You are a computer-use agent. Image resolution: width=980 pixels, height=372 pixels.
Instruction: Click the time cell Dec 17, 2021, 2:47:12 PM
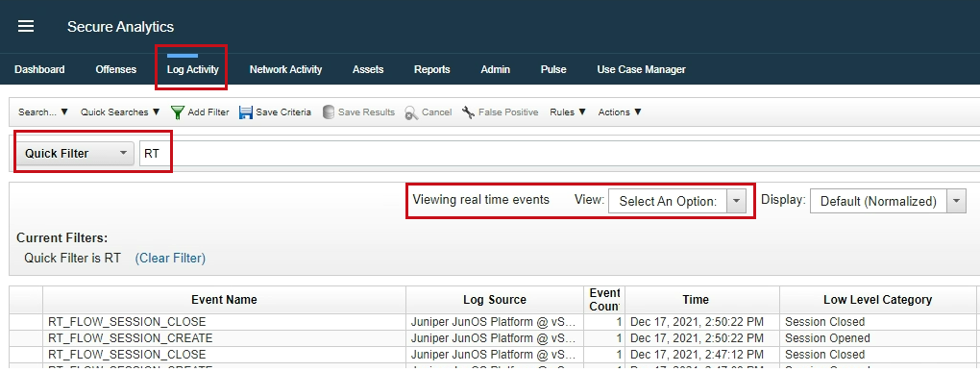pos(697,355)
